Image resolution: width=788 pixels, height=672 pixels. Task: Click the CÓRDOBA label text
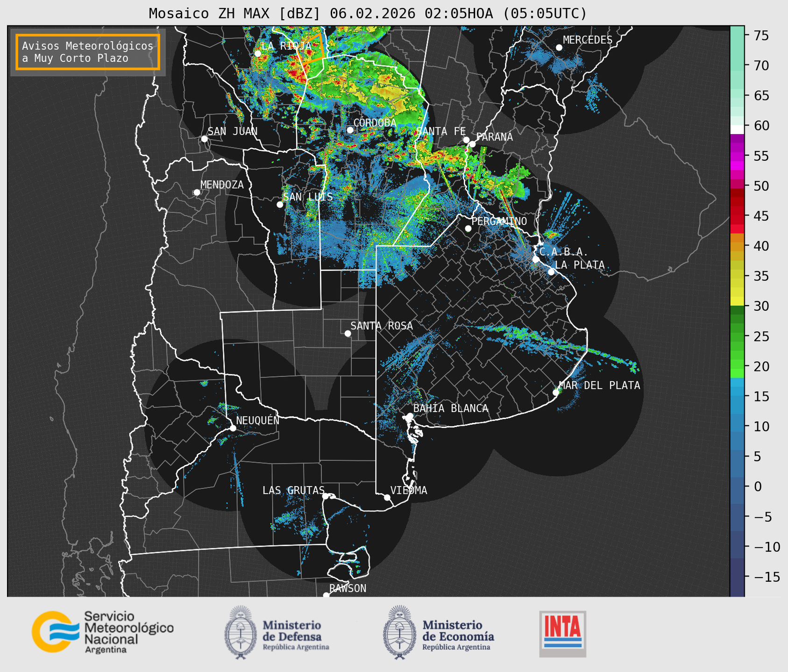pos(375,122)
